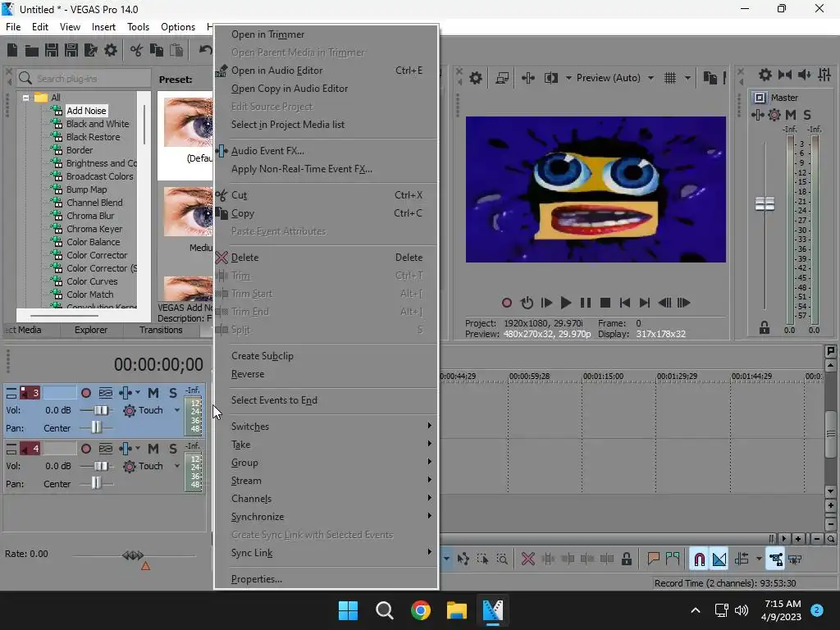Click Dim output speaker icon on Master
This screenshot has height=630, width=840.
[804, 75]
